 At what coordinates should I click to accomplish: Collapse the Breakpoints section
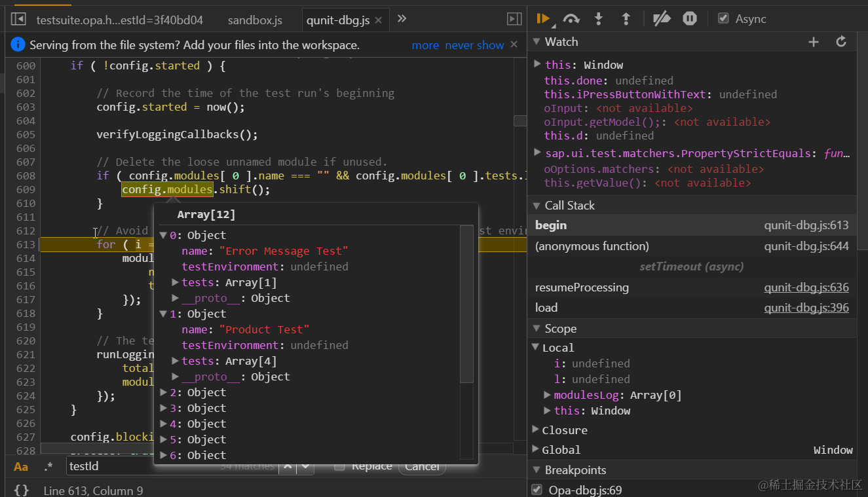537,470
